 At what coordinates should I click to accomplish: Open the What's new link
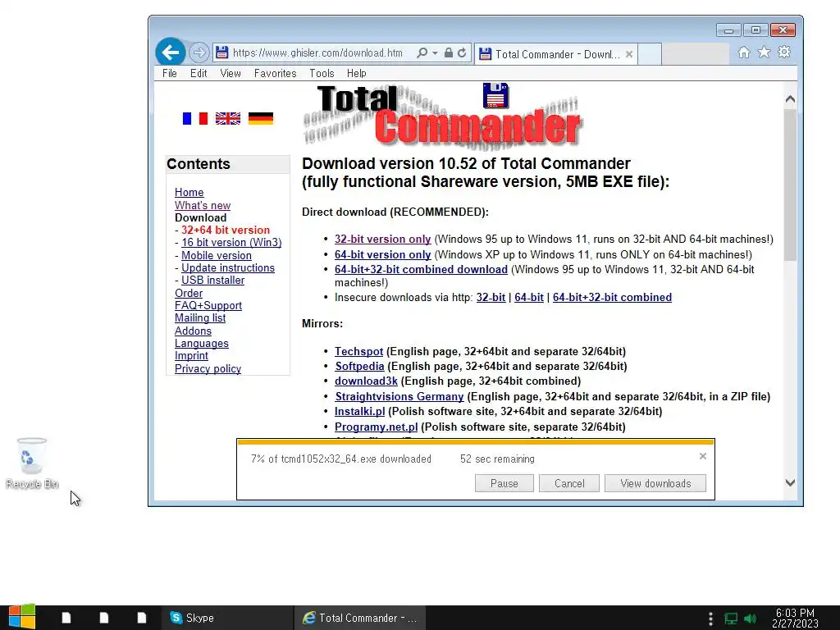pos(203,205)
